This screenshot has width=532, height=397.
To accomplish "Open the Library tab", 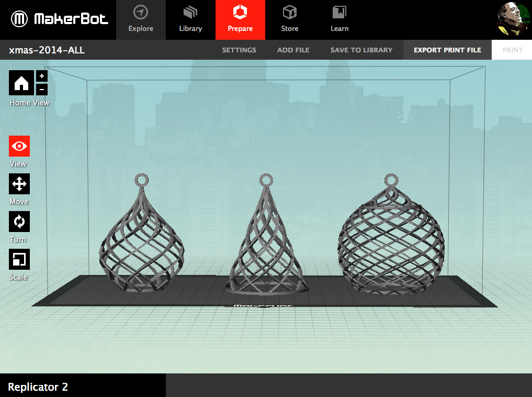I will pos(191,20).
